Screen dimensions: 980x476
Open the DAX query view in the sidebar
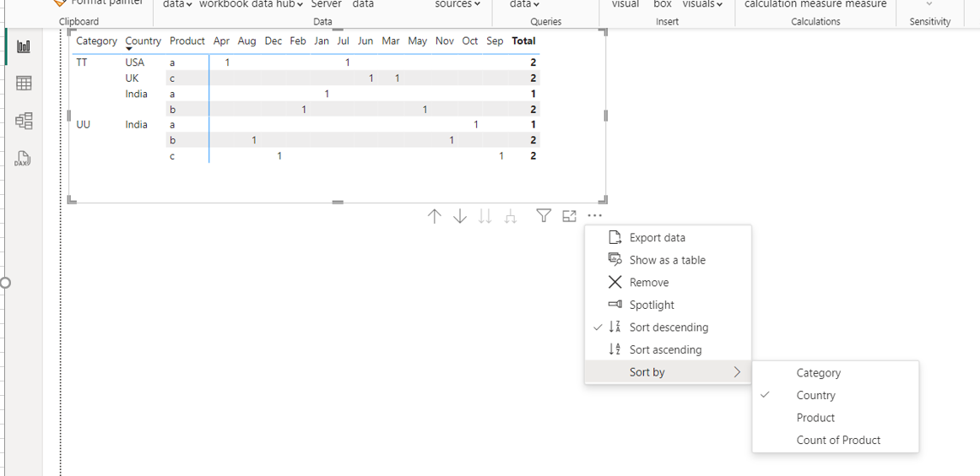click(23, 159)
